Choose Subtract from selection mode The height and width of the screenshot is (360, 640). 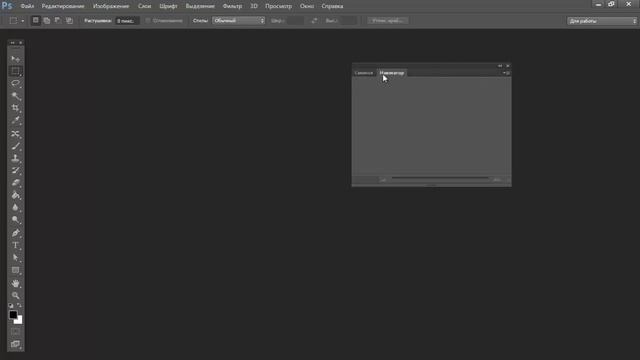pos(58,20)
